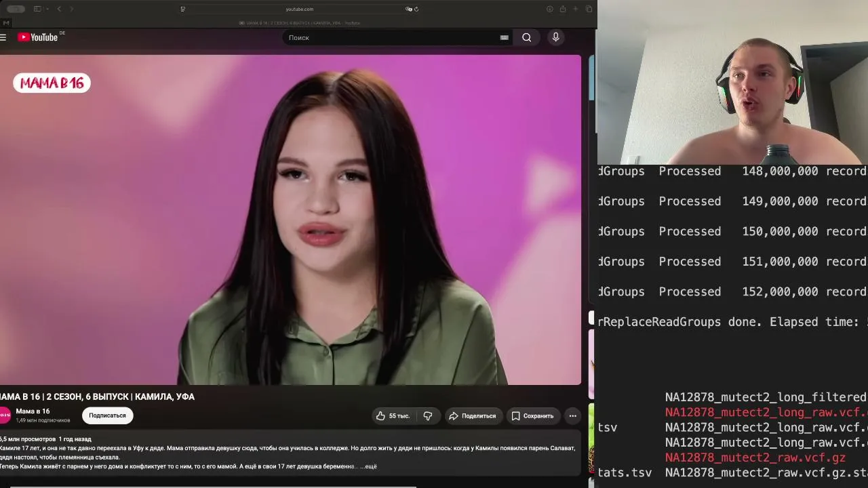Viewport: 868px width, 488px height.
Task: Click NA12878_mutect2_long_filtered file name in terminal
Action: coord(766,397)
